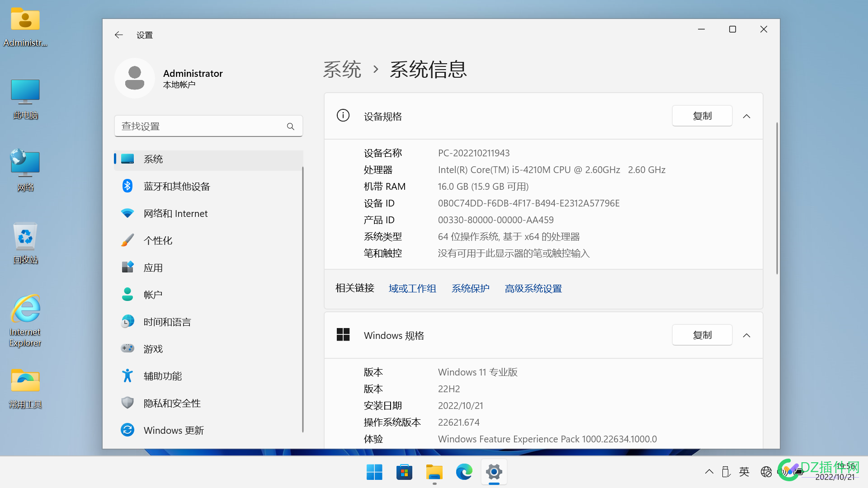The image size is (868, 488).
Task: Select the 常用工具 folder on desktop
Action: point(25,389)
